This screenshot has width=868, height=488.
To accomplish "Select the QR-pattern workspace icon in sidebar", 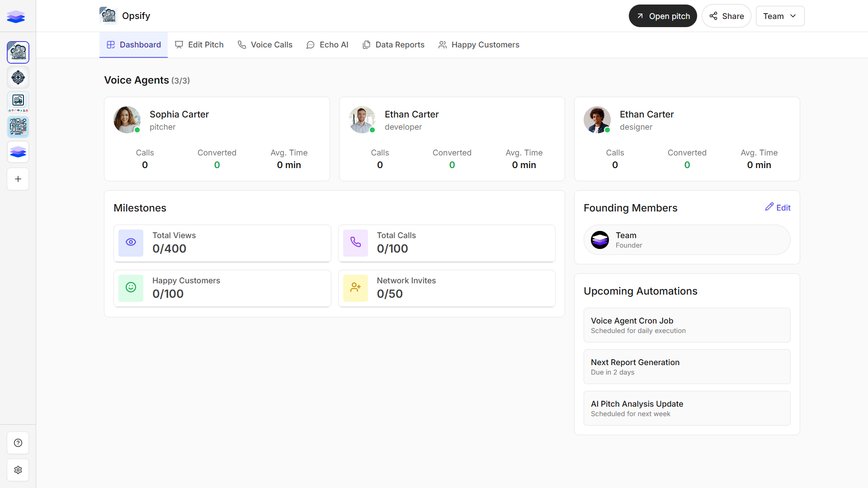I will [x=18, y=127].
